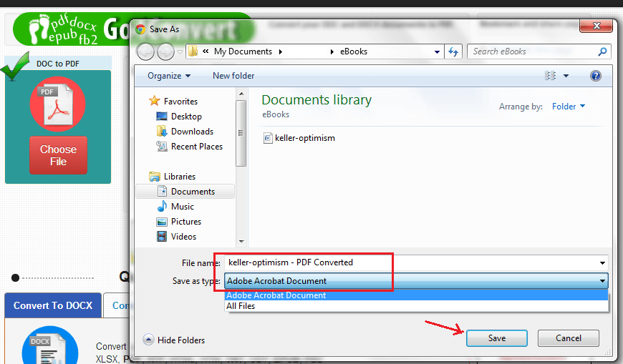The width and height of the screenshot is (623, 364).
Task: Click the Cancel button
Action: click(x=568, y=338)
